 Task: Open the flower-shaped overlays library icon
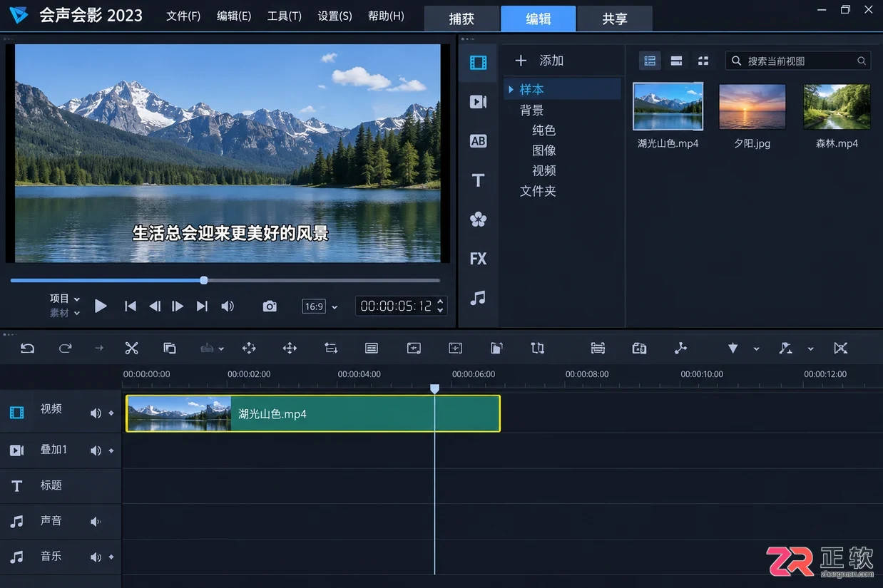pyautogui.click(x=478, y=220)
